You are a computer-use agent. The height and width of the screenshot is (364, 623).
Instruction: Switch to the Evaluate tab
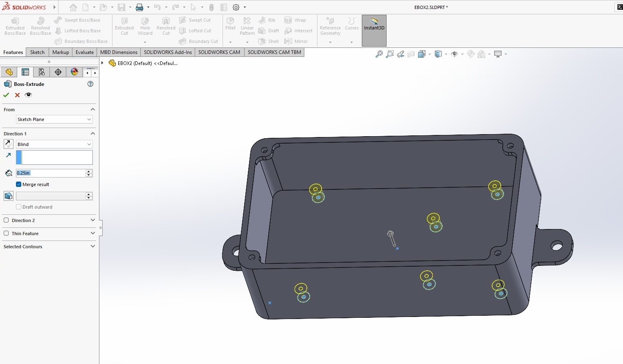pyautogui.click(x=85, y=52)
